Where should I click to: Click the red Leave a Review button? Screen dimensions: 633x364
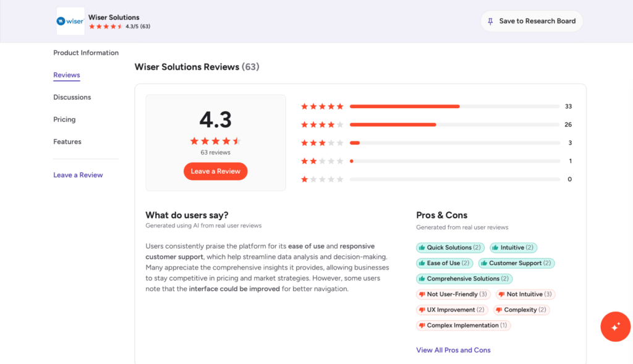tap(216, 171)
